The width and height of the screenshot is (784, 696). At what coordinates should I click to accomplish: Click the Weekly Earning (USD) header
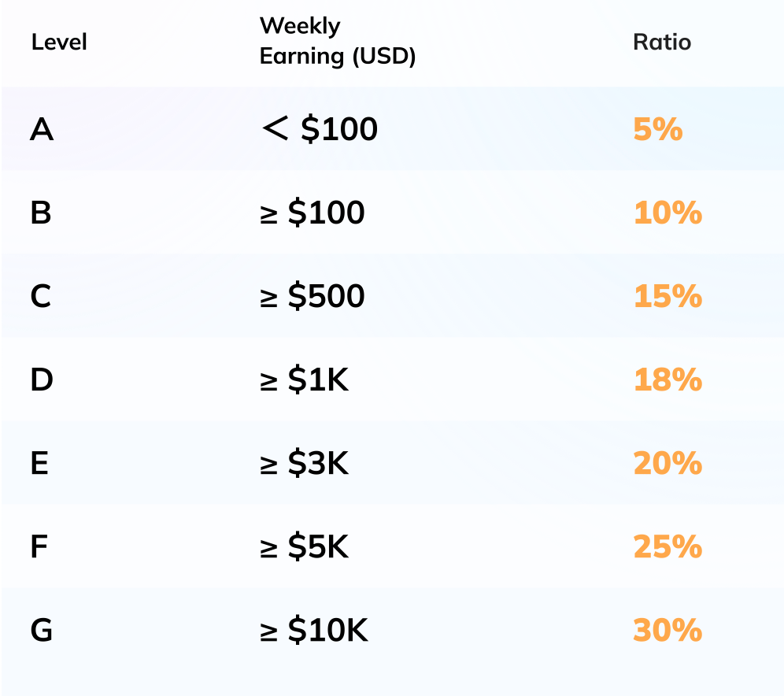point(337,42)
